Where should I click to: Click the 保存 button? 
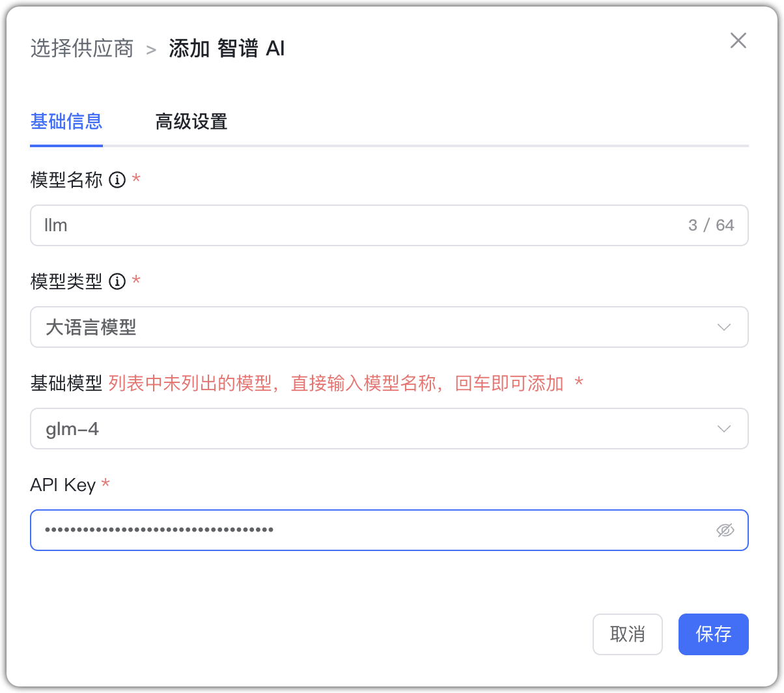713,634
